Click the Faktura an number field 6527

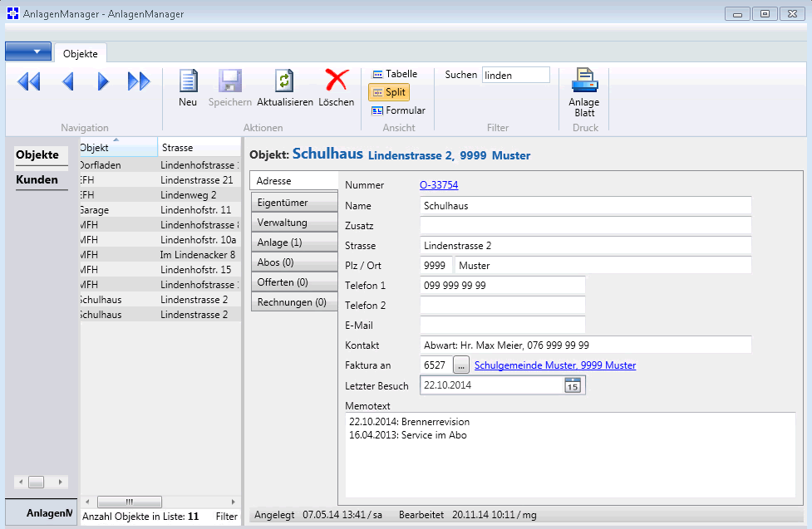pos(436,365)
